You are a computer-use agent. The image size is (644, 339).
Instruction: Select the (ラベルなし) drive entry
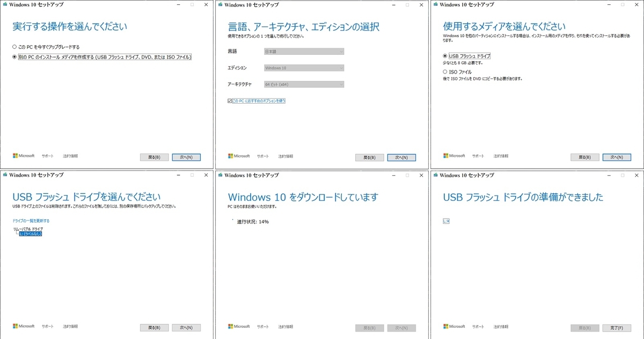point(30,234)
